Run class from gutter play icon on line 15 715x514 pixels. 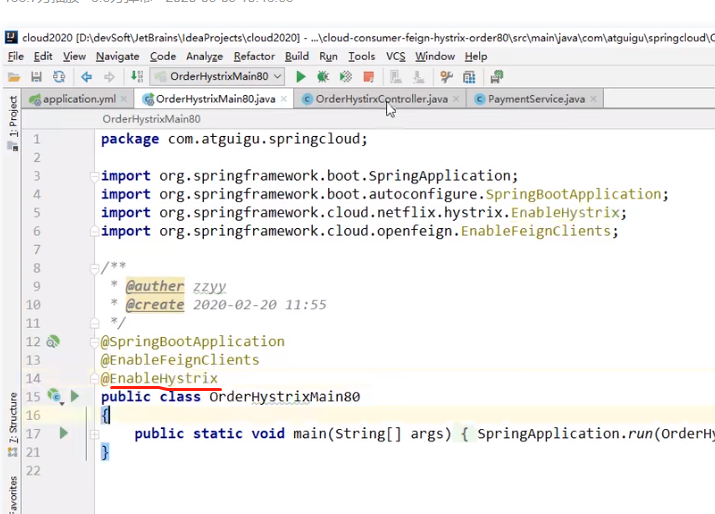[75, 396]
